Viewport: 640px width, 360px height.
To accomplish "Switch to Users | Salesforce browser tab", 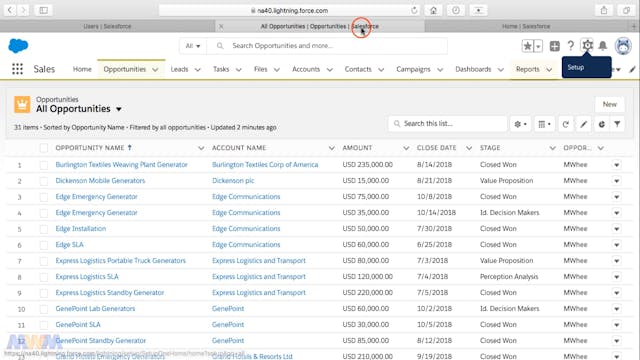I will (107, 26).
